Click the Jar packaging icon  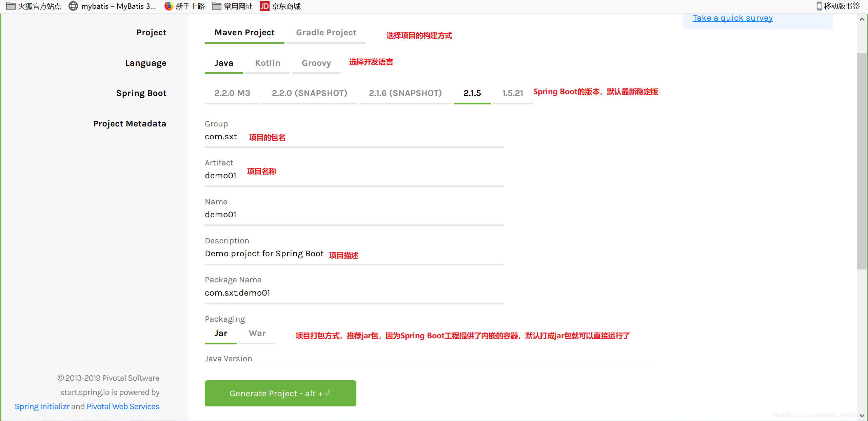tap(221, 333)
